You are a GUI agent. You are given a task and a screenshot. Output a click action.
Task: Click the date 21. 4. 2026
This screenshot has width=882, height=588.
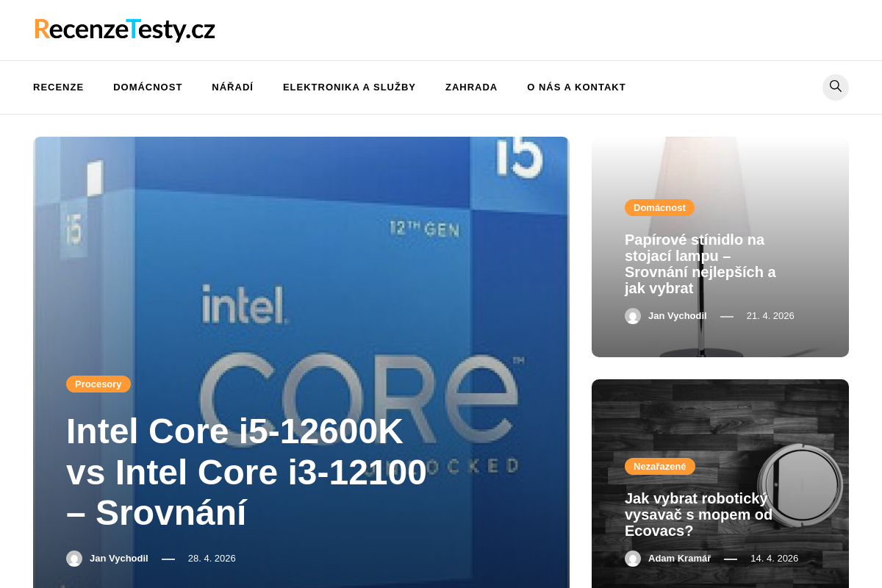[x=770, y=316]
